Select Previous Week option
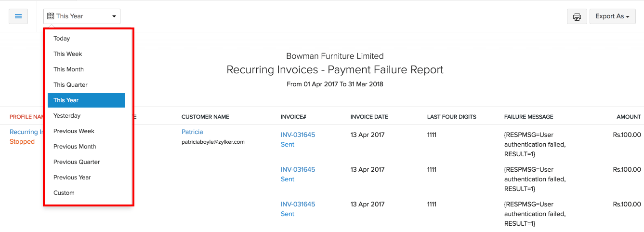644x232 pixels. click(74, 131)
